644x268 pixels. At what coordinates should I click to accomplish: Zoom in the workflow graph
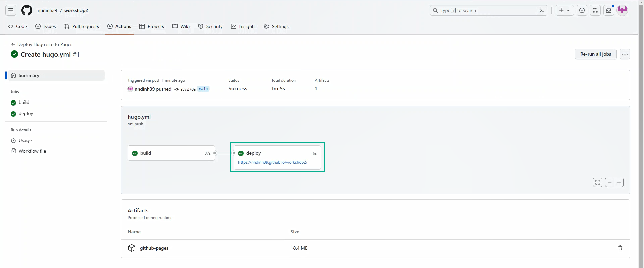tap(619, 182)
